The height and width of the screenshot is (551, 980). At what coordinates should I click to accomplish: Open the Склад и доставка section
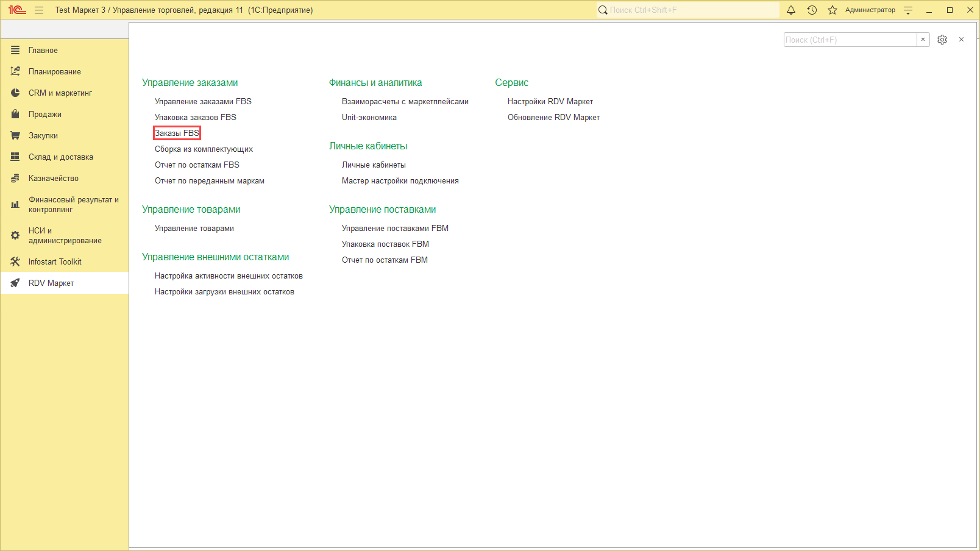(65, 157)
